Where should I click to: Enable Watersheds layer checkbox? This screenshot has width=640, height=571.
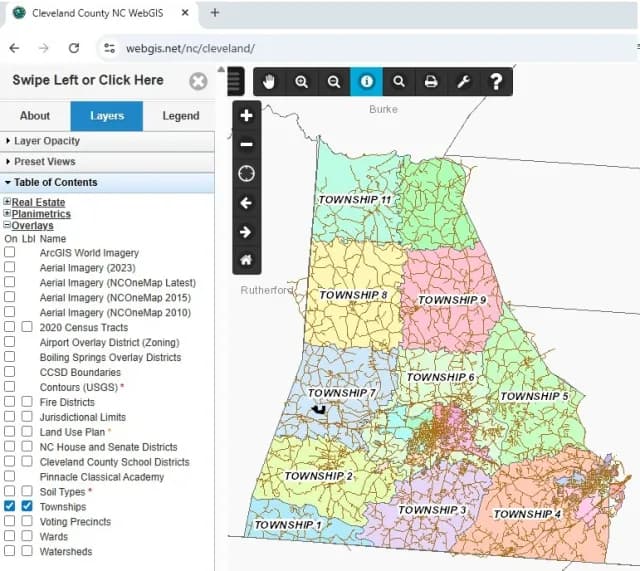click(x=9, y=551)
